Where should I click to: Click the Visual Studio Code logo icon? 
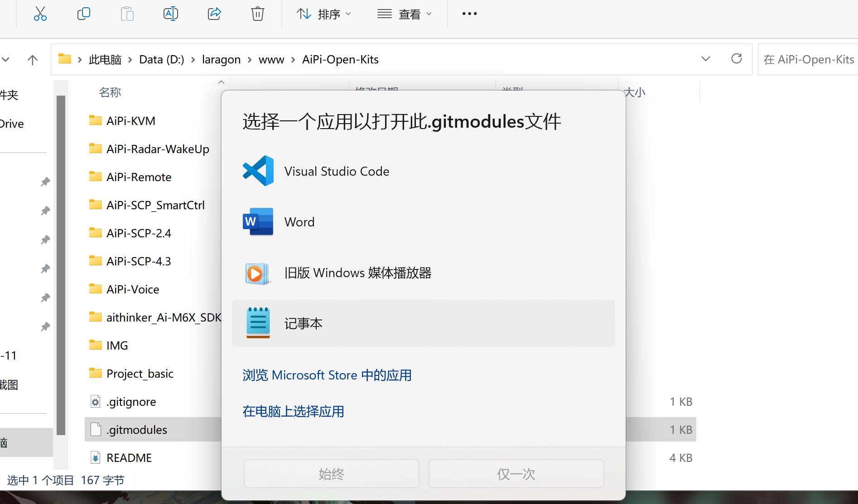click(258, 171)
